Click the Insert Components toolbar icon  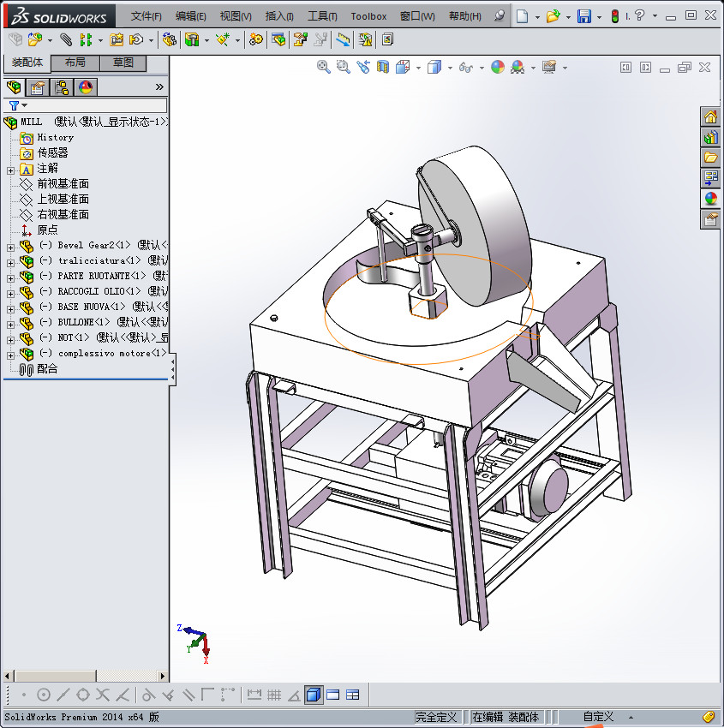coord(34,39)
